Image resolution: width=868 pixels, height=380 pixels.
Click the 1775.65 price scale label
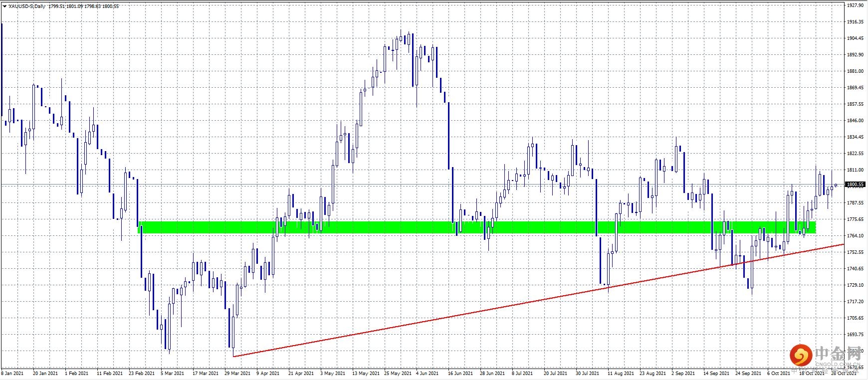coord(855,219)
